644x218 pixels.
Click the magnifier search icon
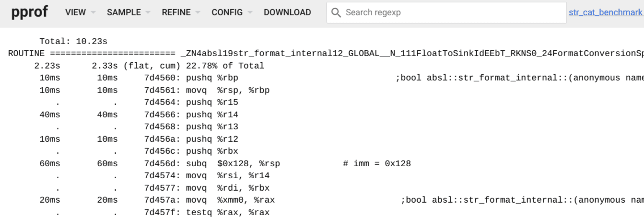(336, 12)
